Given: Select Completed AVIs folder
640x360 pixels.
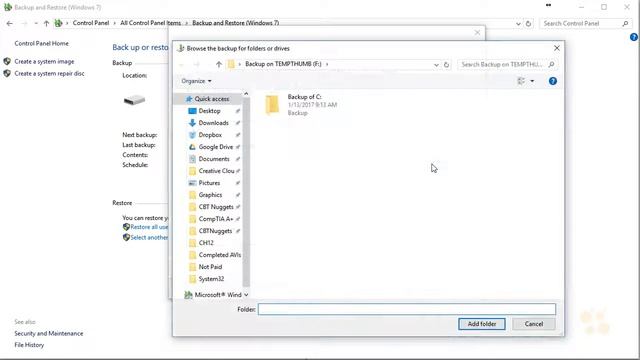Looking at the screenshot, I should coord(220,255).
